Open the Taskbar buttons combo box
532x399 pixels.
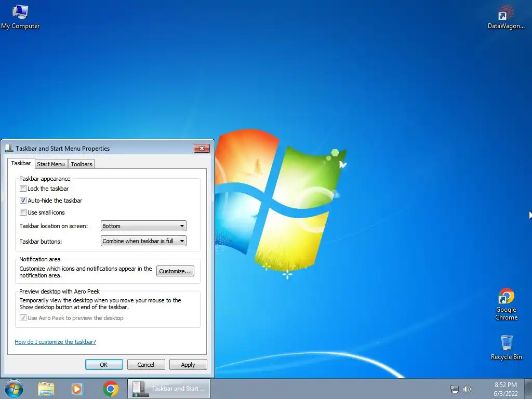point(143,241)
